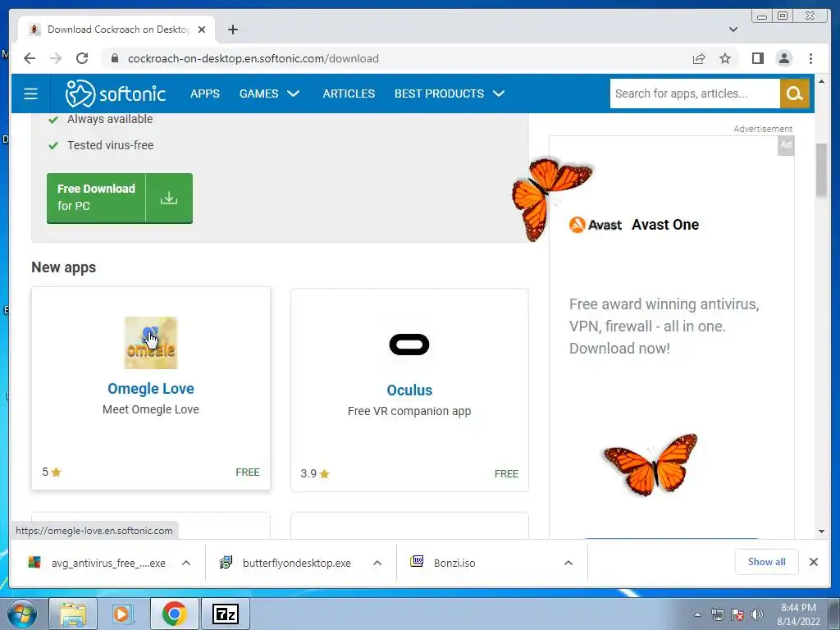The height and width of the screenshot is (630, 840).
Task: Open the Chrome profile avatar
Action: coord(784,58)
